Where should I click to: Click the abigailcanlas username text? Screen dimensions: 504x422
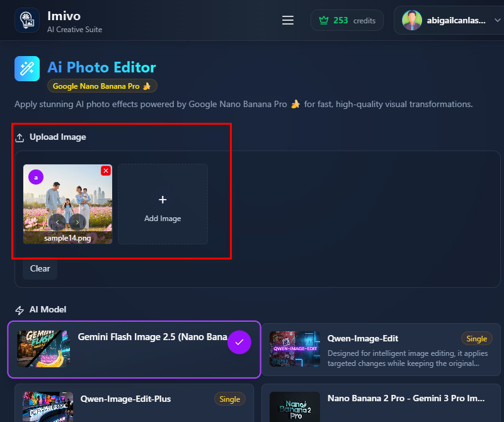point(456,21)
